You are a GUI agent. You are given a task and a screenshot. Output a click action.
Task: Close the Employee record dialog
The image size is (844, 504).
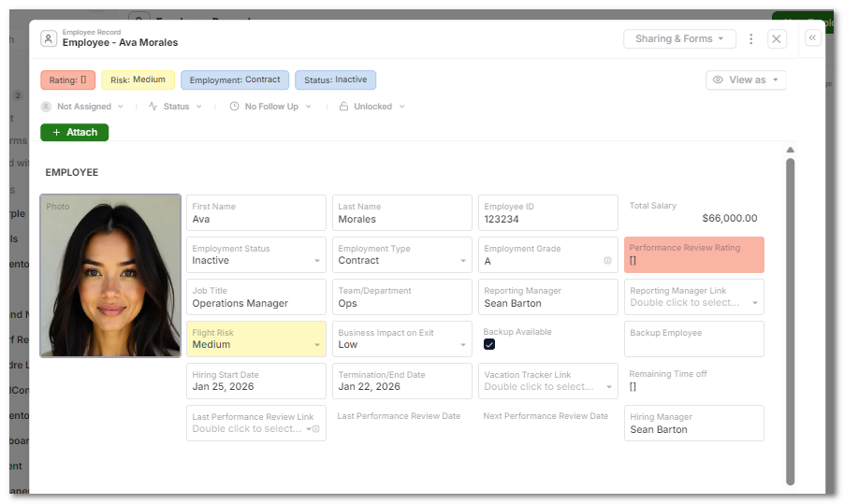pos(777,38)
